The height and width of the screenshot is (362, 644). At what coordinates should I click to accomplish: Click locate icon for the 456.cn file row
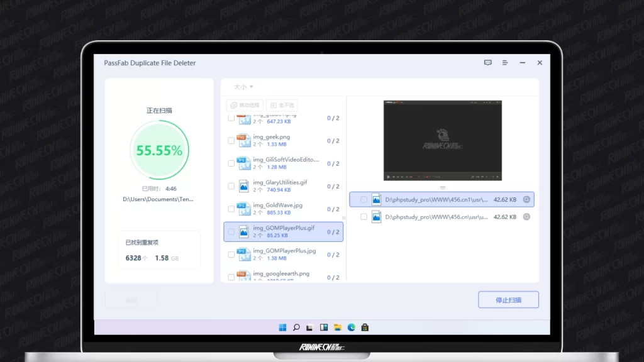526,217
